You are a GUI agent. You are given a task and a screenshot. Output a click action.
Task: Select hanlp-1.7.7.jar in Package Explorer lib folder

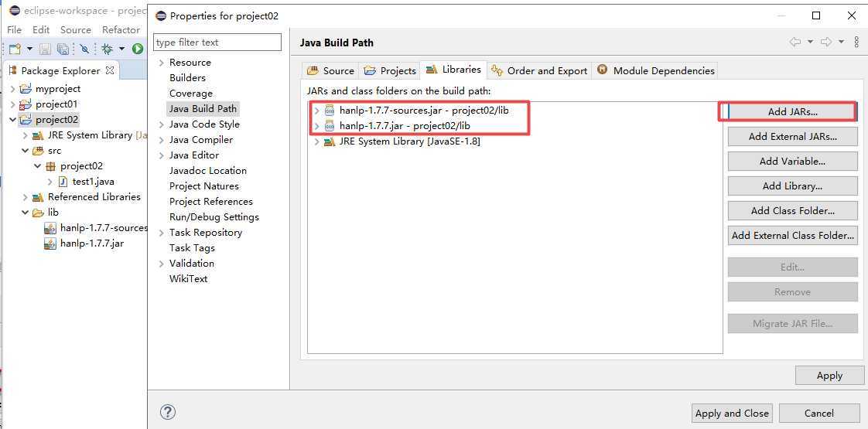(84, 243)
